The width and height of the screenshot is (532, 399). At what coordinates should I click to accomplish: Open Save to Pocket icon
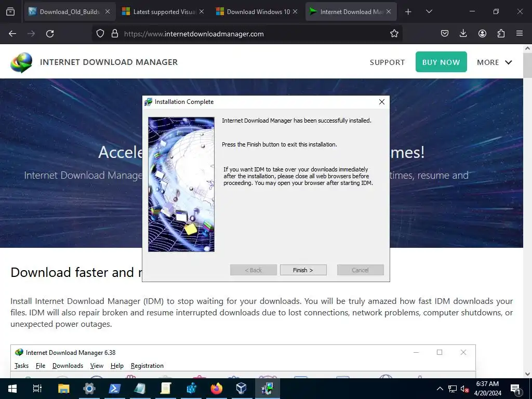click(x=445, y=34)
